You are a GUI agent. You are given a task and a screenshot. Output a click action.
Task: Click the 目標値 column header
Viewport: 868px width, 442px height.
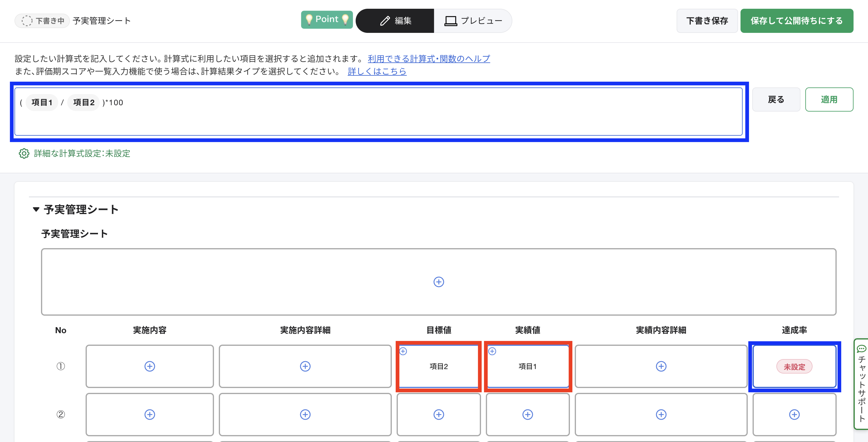tap(439, 330)
